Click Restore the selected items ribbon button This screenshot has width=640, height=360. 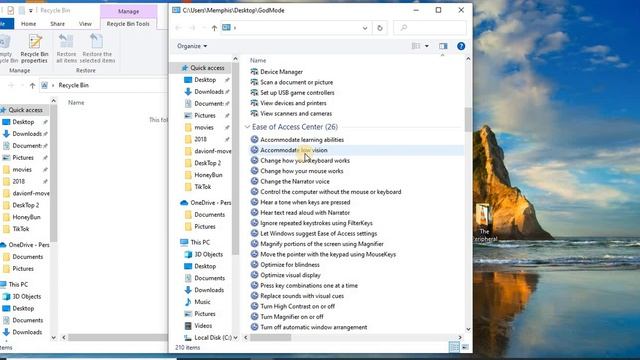[x=97, y=48]
